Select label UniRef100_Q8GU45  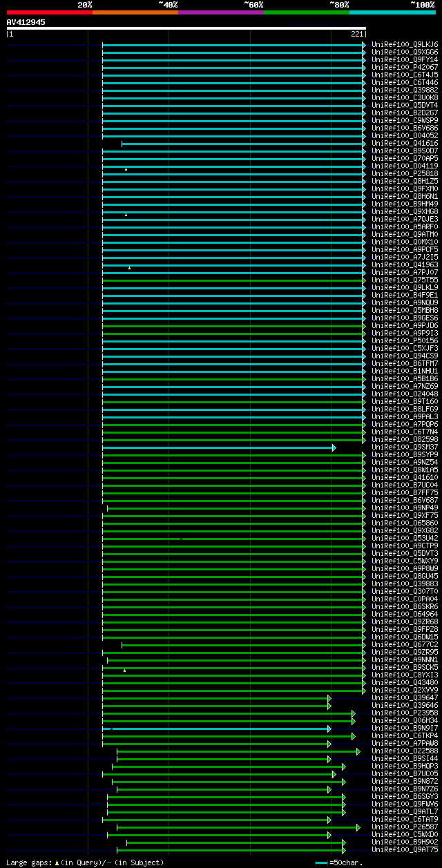405,576
